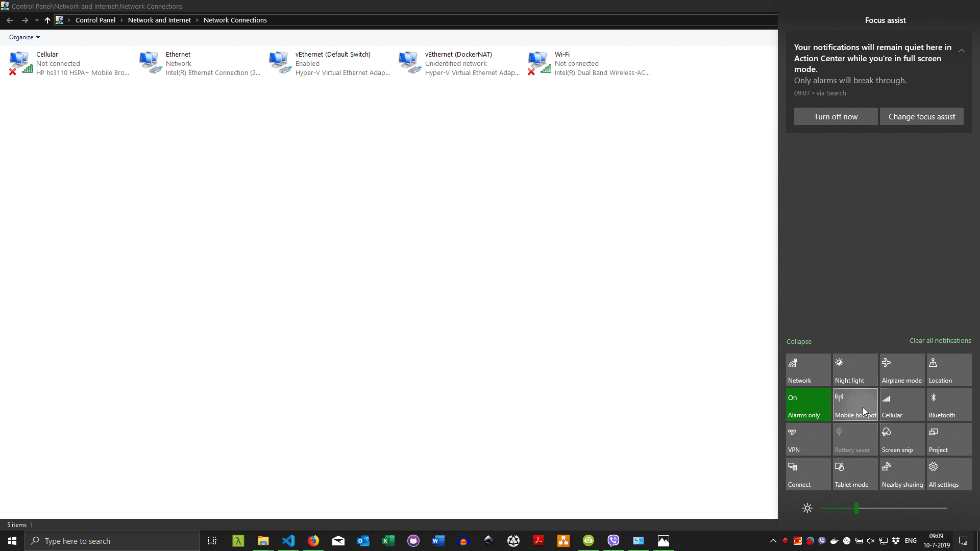This screenshot has width=980, height=551.
Task: Open the Project quick action tile
Action: [948, 439]
